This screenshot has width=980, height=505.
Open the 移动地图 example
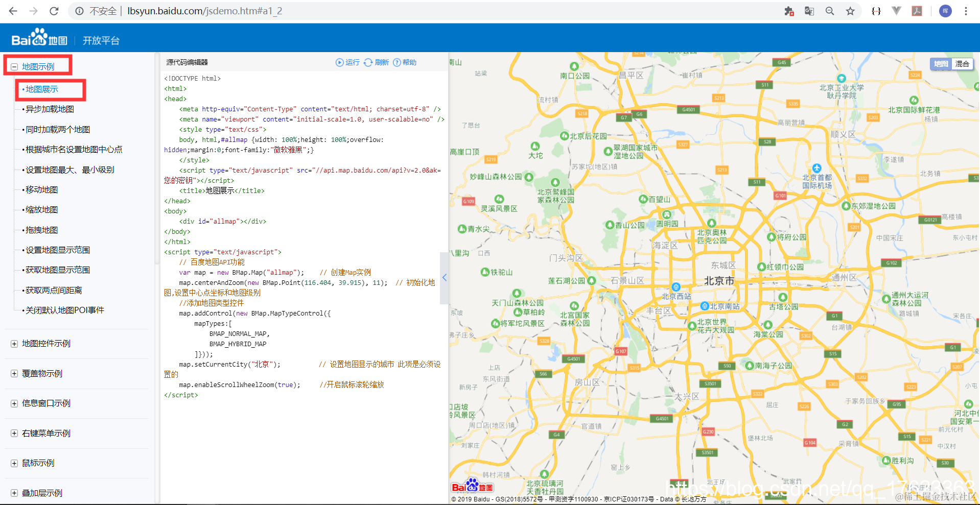click(x=42, y=190)
